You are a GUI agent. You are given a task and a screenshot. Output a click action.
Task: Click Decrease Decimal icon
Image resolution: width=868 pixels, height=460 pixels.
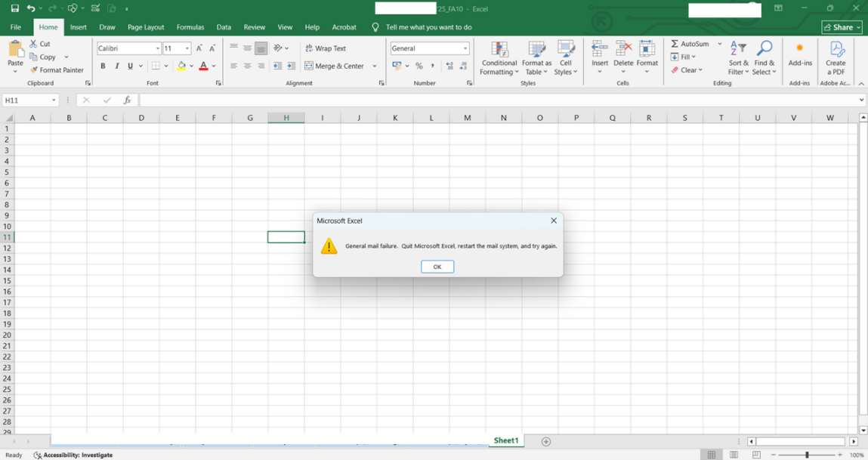click(463, 66)
